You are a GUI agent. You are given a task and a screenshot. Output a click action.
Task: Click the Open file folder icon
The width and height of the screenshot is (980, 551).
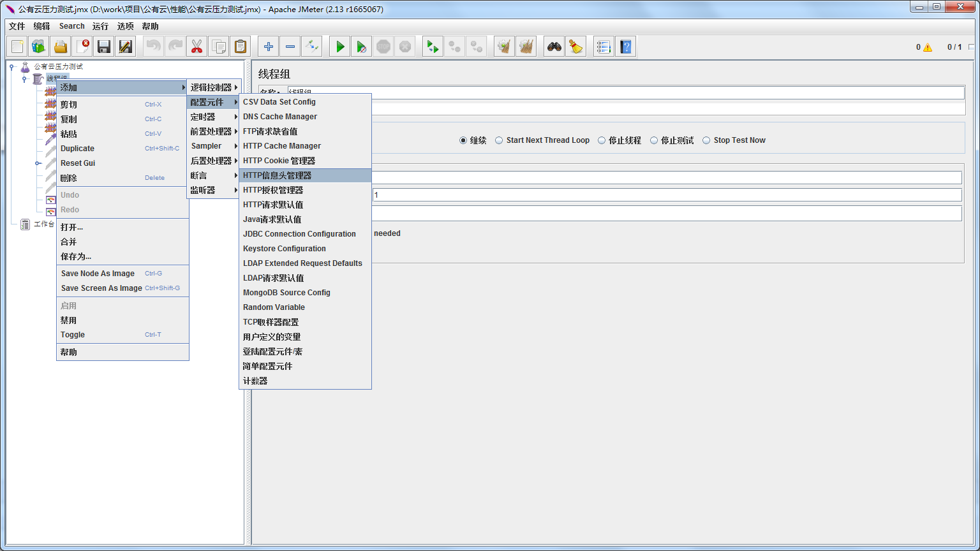click(61, 47)
